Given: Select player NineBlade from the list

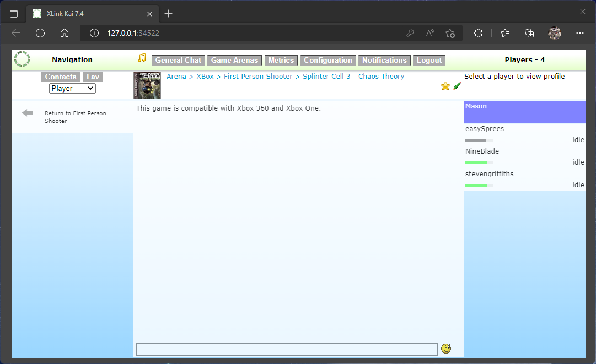Looking at the screenshot, I should (482, 151).
